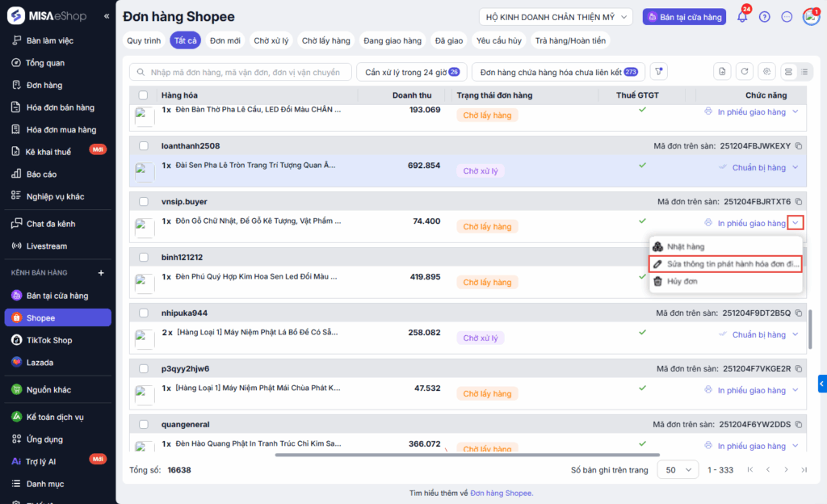Viewport: 827px width, 504px height.
Task: Open table settings gear icon
Action: tap(767, 72)
